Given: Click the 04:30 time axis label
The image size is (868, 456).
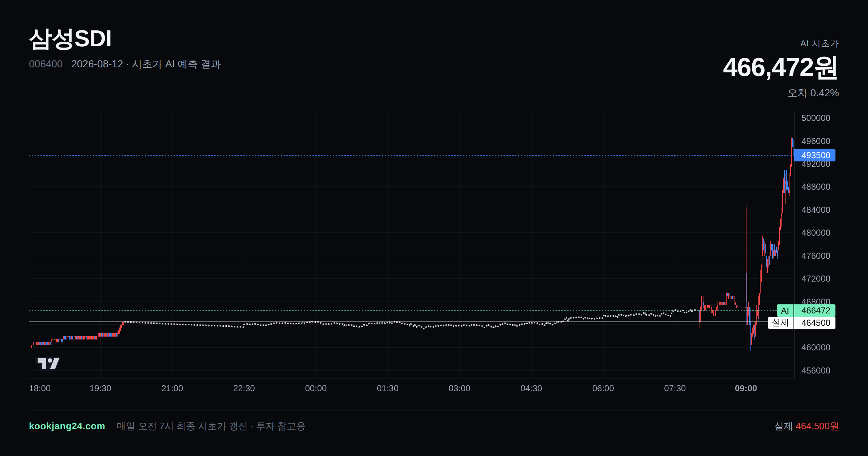Looking at the screenshot, I should tap(531, 388).
